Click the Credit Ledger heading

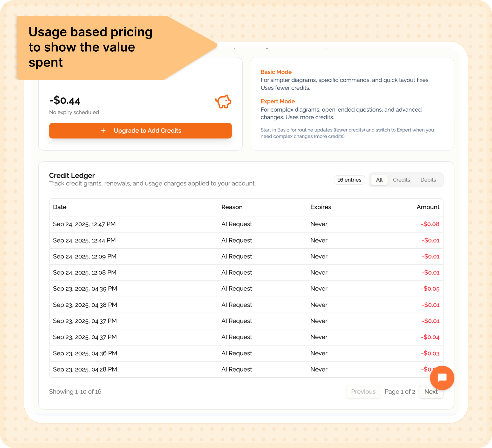coord(72,176)
